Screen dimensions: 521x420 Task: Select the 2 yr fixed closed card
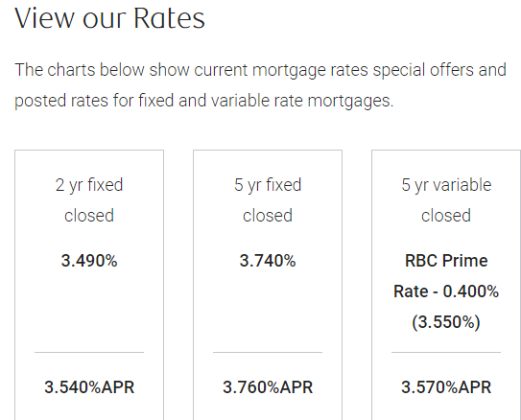[x=89, y=285]
